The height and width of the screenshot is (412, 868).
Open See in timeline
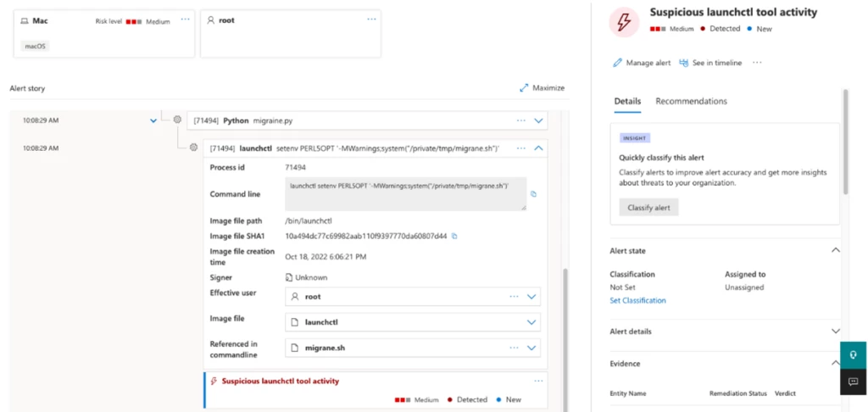[x=685, y=63]
